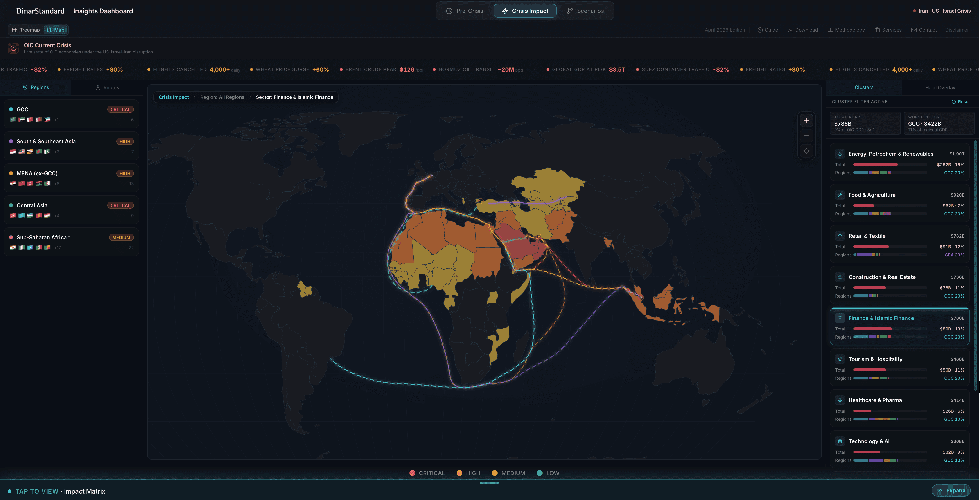Expand the Impact Matrix panel
This screenshot has height=500, width=980.
coord(951,490)
